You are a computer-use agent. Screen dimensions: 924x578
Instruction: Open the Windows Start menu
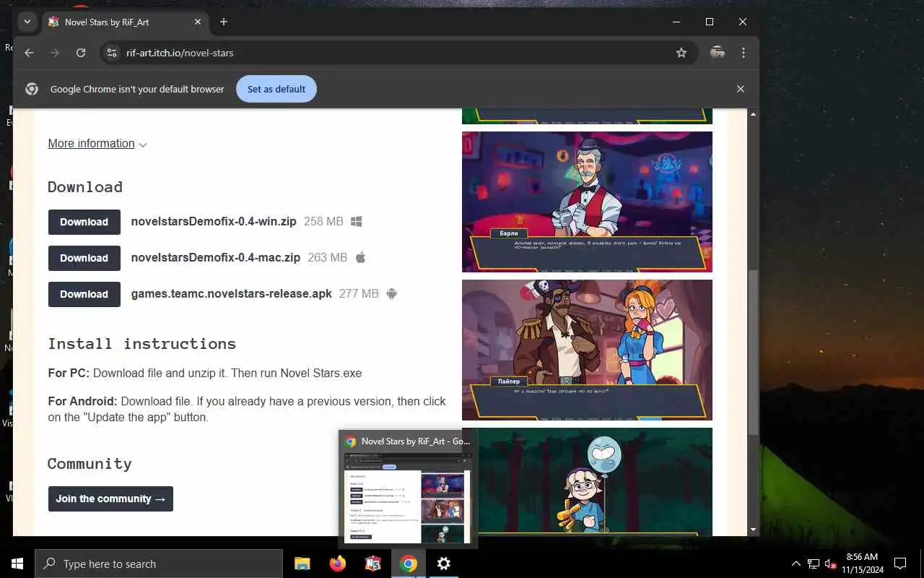(17, 564)
